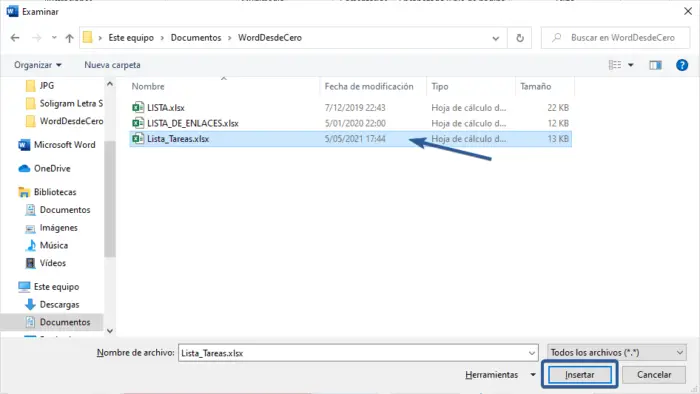Click WordDesdeCero in the address breadcrumb
The width and height of the screenshot is (700, 394).
point(270,38)
